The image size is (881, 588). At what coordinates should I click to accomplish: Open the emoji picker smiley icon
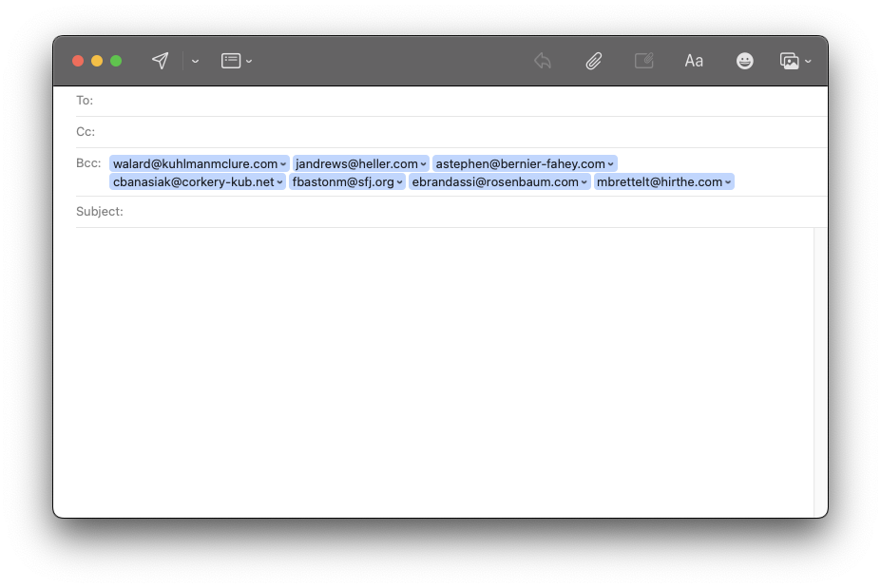coord(745,61)
